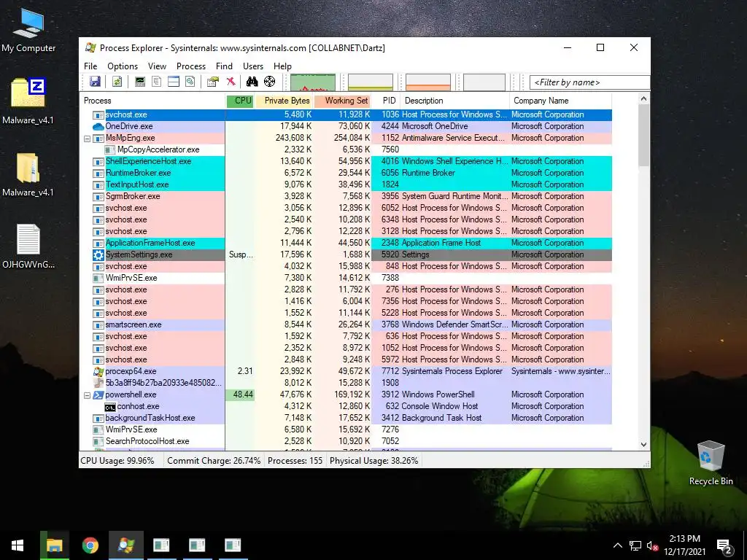The height and width of the screenshot is (560, 747).
Task: Open the Process menu
Action: point(191,66)
